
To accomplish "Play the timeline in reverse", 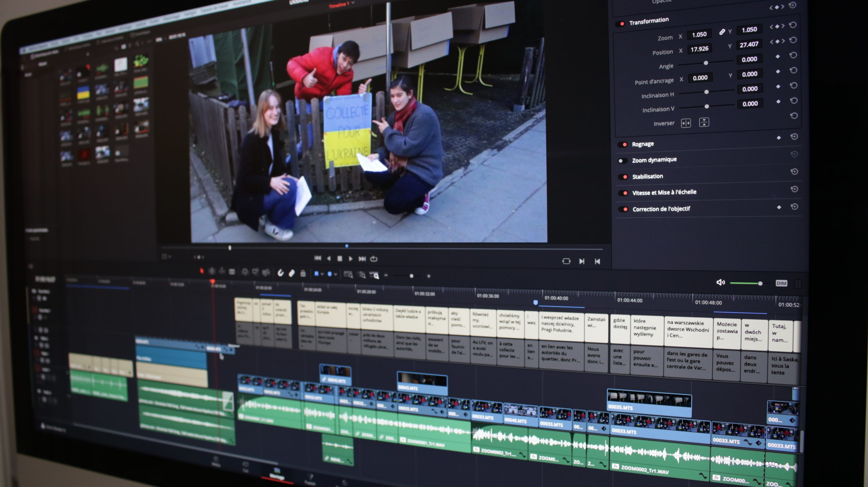I will click(329, 259).
